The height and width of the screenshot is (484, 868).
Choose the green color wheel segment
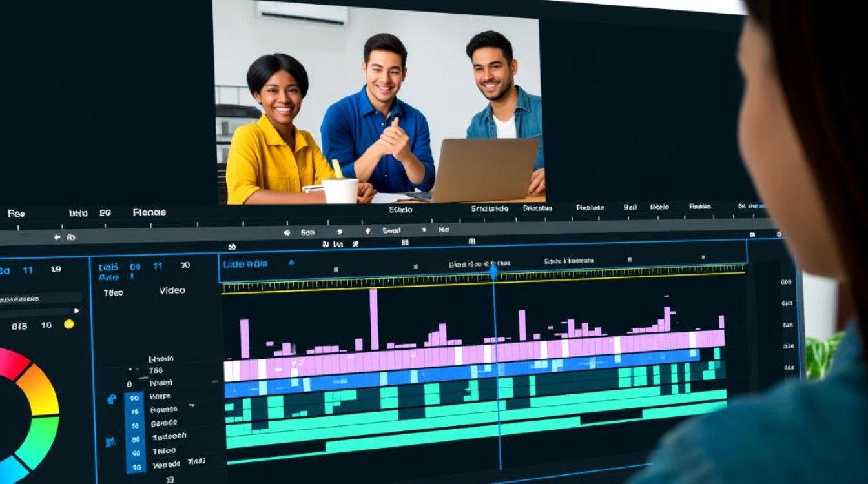[38, 442]
